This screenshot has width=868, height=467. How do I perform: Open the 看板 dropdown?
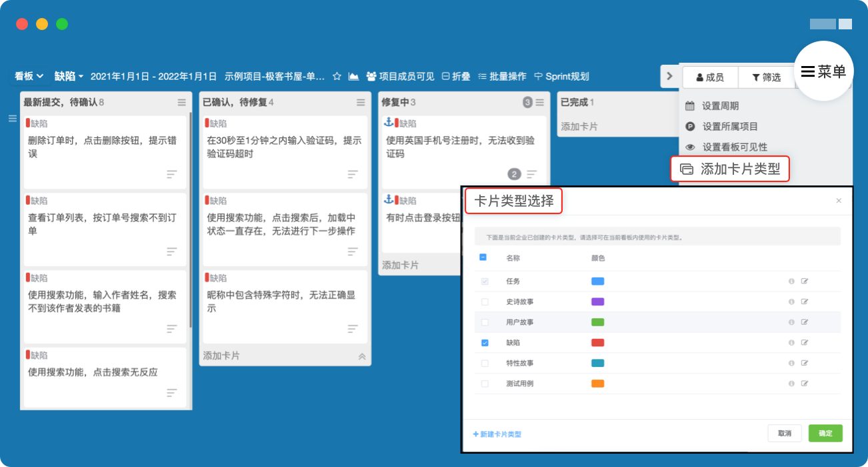coord(29,77)
